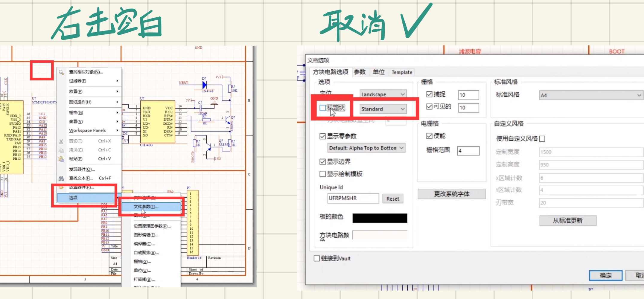The width and height of the screenshot is (644, 299).
Task: Open the Standard title block dropdown
Action: 382,109
